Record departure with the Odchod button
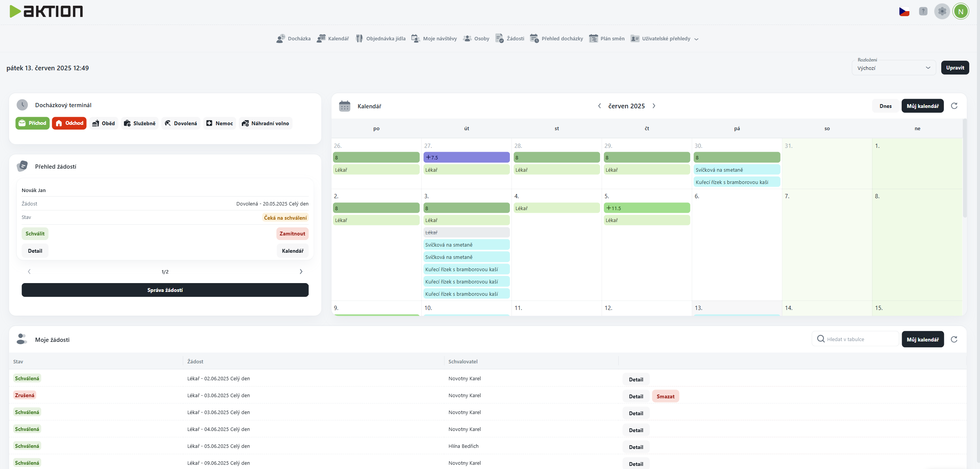This screenshot has width=980, height=469. click(69, 123)
